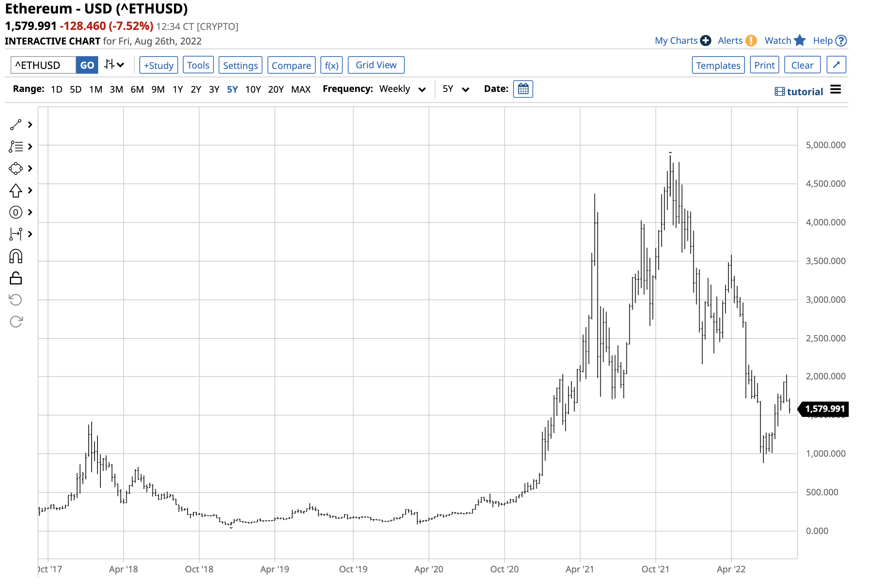Open the Alerts link
873x588 pixels.
[x=730, y=40]
